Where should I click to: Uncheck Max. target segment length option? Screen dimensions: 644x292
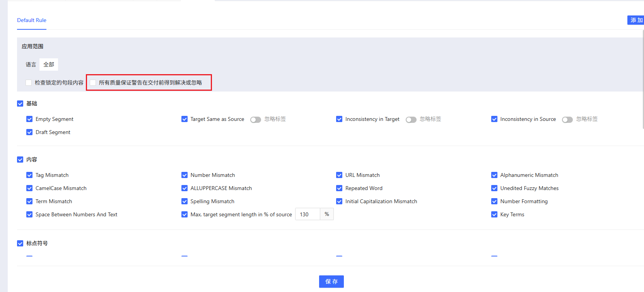pyautogui.click(x=184, y=214)
